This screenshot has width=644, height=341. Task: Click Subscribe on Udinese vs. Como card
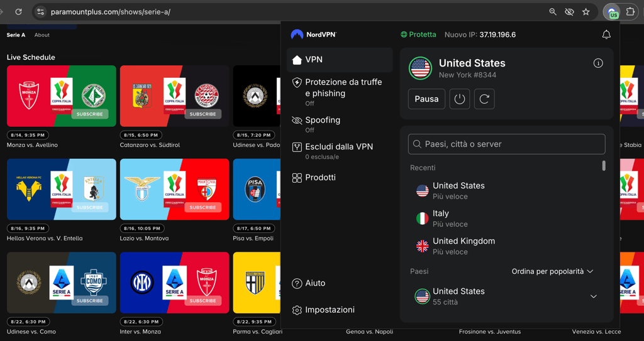pos(90,301)
